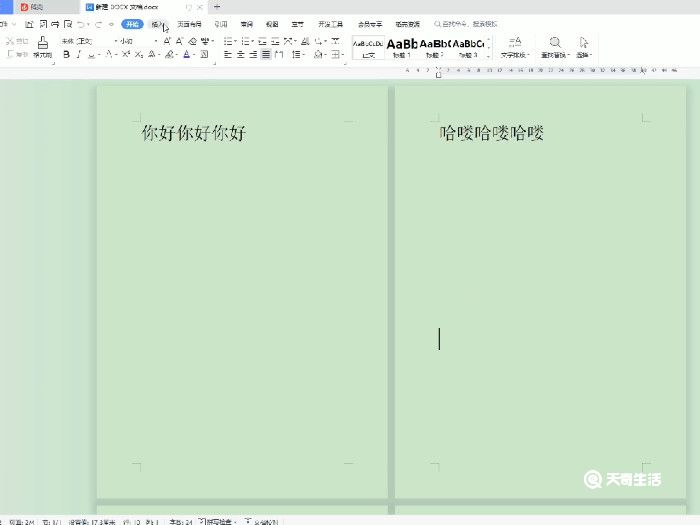Add a new tab with plus button
700x525 pixels.
(x=217, y=7)
